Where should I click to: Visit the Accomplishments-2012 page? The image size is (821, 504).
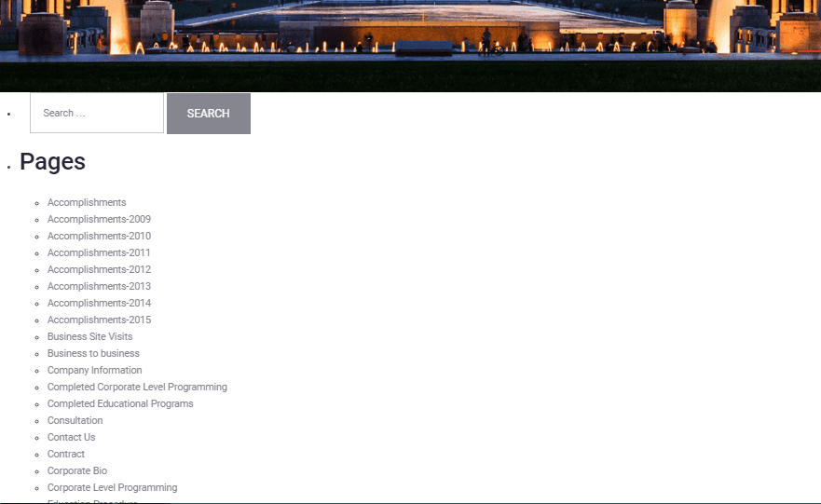click(x=99, y=269)
